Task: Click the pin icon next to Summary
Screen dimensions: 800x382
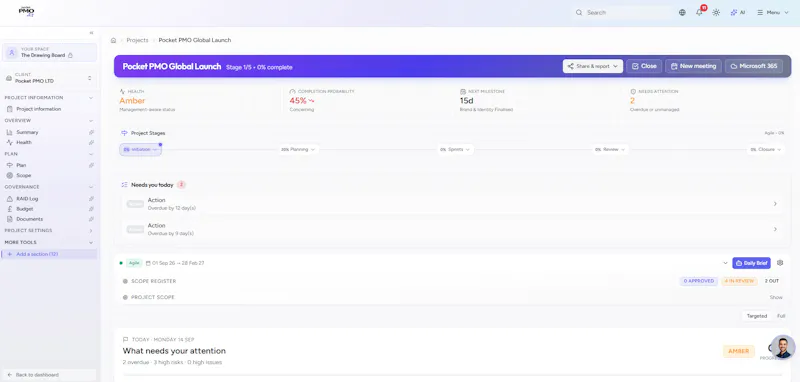Action: [x=91, y=132]
